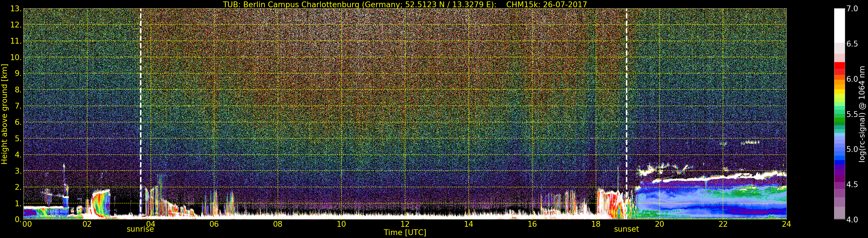Click the 'sunrise' label below the time axis
Image resolution: width=868 pixels, height=238 pixels.
[140, 229]
